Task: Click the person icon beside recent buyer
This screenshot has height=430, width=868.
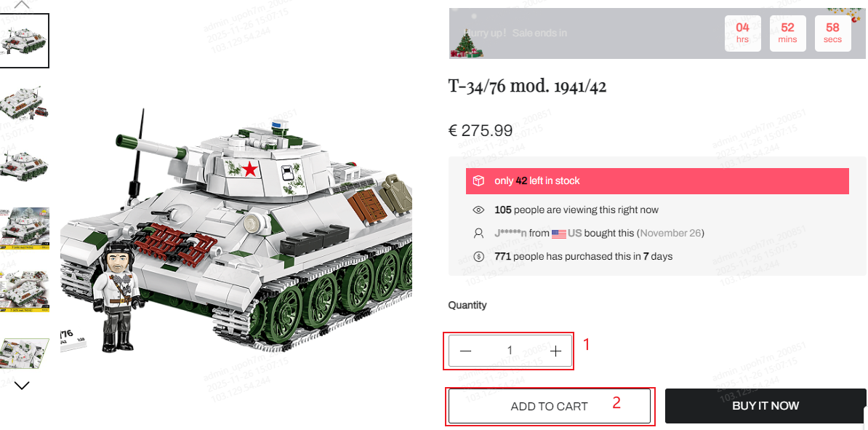Action: pos(478,234)
